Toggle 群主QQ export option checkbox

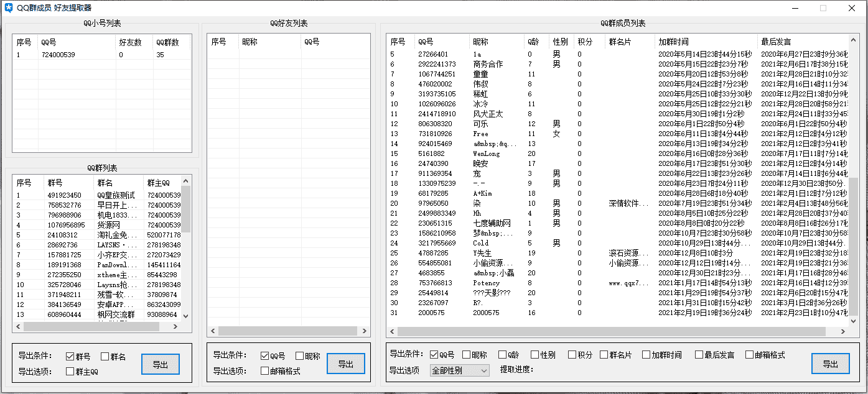(70, 372)
